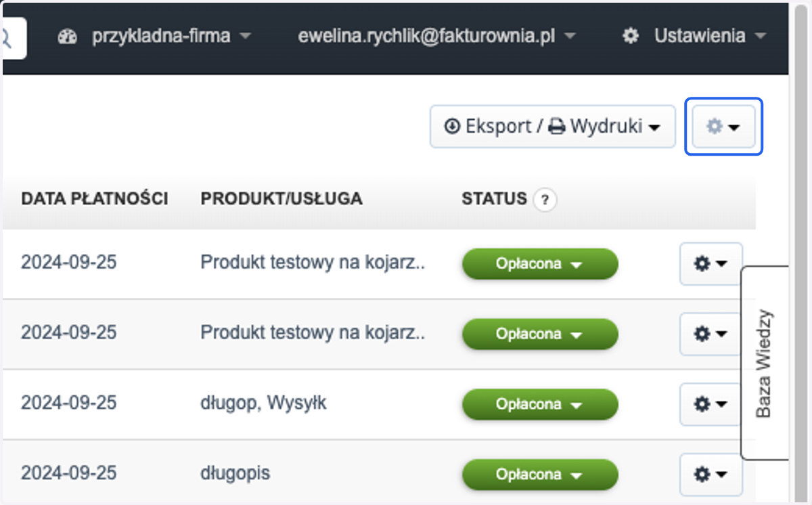Open the highlighted table settings gear dropdown
Image resolution: width=812 pixels, height=505 pixels.
(x=724, y=127)
